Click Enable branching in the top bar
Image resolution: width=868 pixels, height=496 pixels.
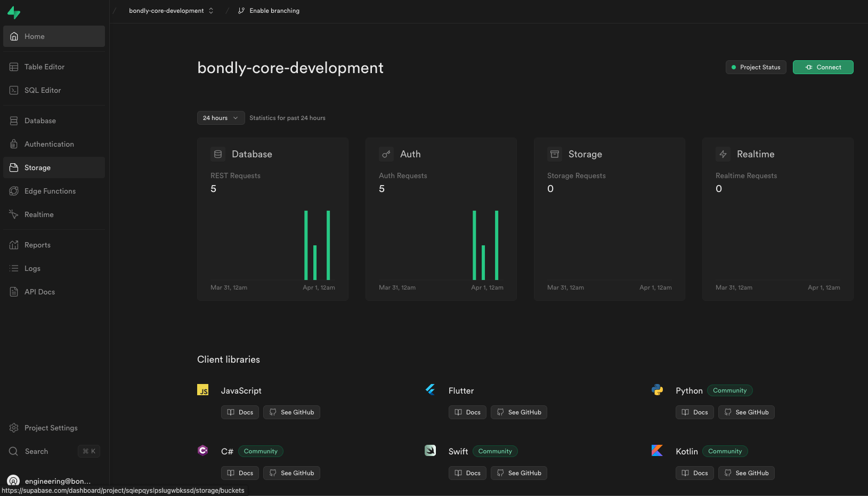(269, 11)
